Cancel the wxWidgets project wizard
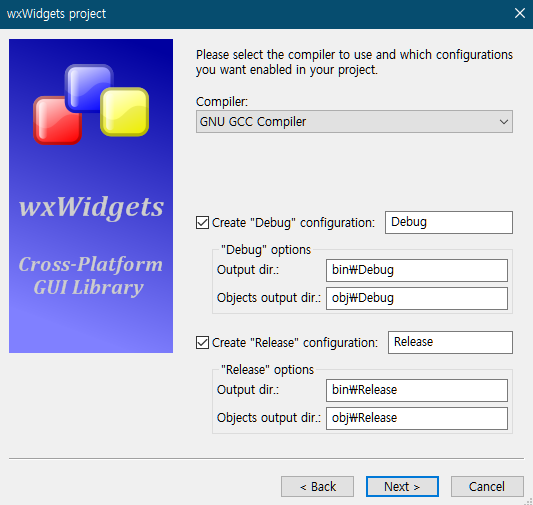Screen dimensions: 533x505 click(x=487, y=486)
